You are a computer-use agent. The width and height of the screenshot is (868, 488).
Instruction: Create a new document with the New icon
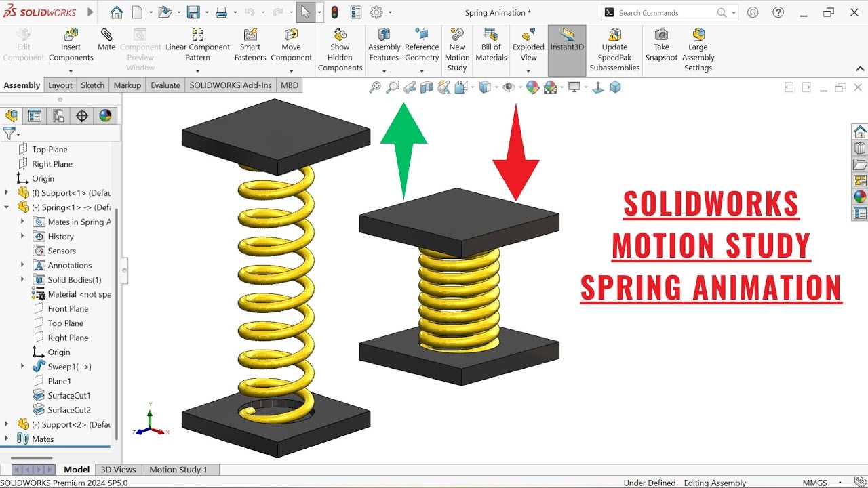(137, 12)
